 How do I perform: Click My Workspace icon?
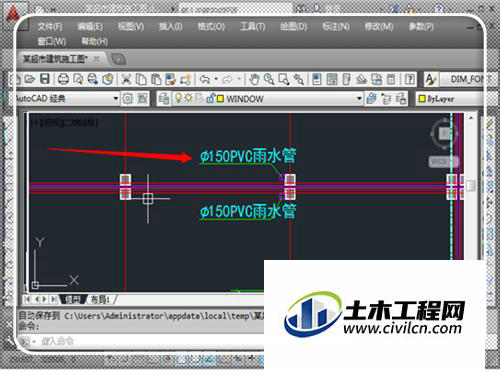[x=142, y=99]
